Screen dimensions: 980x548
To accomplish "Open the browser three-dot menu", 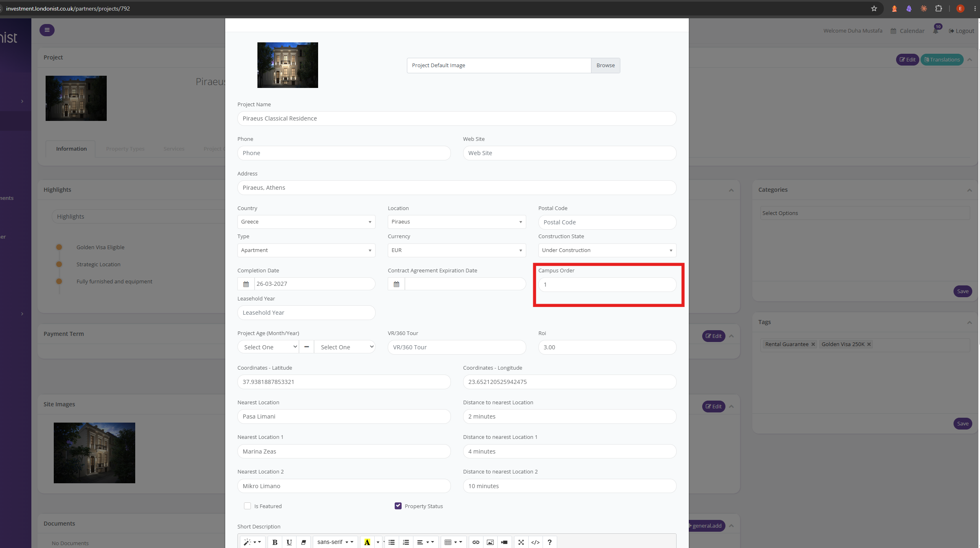I will coord(975,9).
